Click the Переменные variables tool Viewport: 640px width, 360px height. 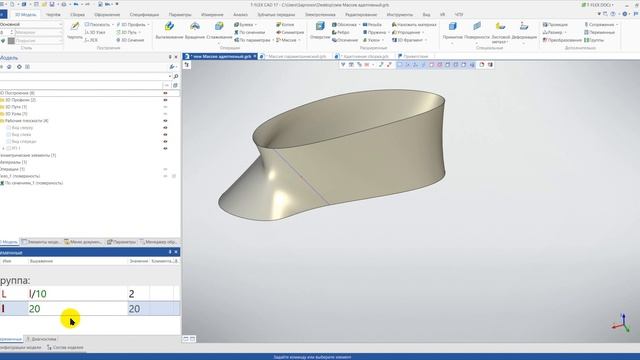tap(599, 32)
